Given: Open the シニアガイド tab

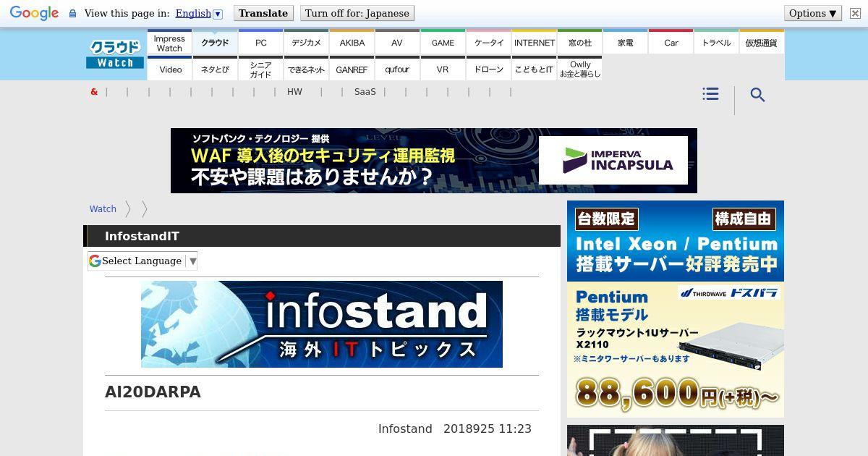Looking at the screenshot, I should (x=261, y=69).
